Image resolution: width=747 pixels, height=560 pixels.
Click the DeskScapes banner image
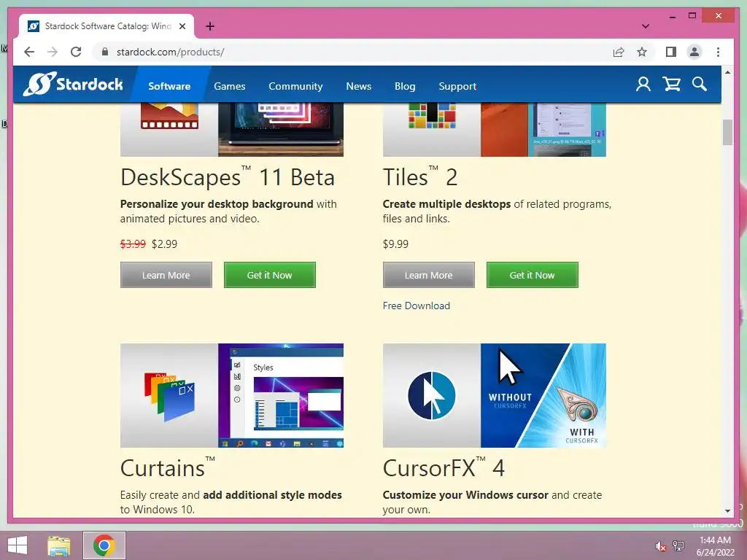click(x=231, y=130)
